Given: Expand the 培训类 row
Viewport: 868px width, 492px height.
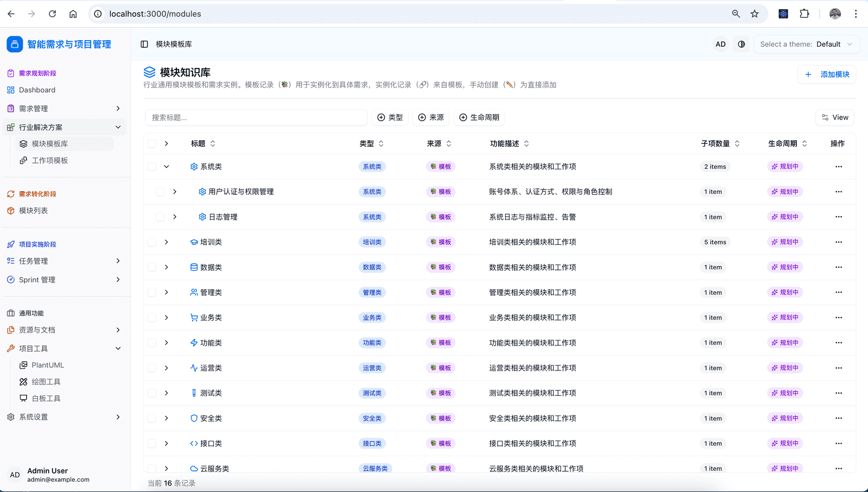Looking at the screenshot, I should point(167,242).
